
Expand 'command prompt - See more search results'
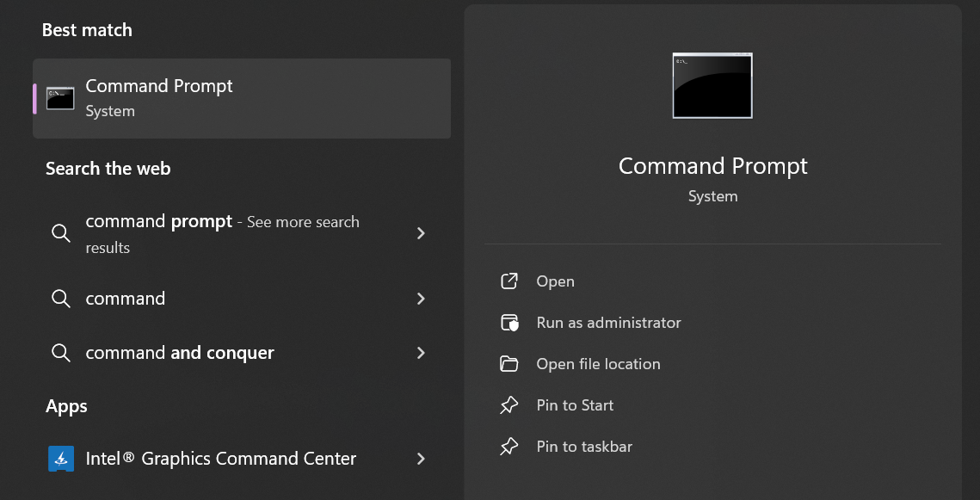click(x=421, y=233)
